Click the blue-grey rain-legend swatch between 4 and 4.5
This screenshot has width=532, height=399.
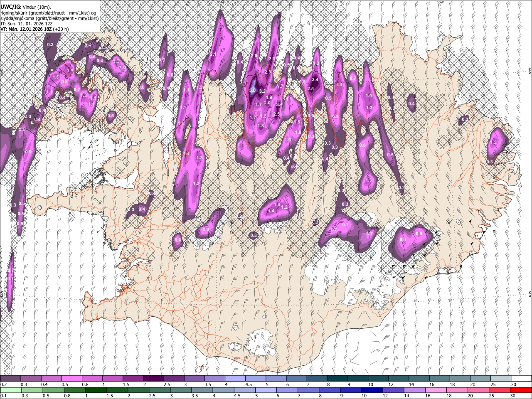click(x=224, y=390)
